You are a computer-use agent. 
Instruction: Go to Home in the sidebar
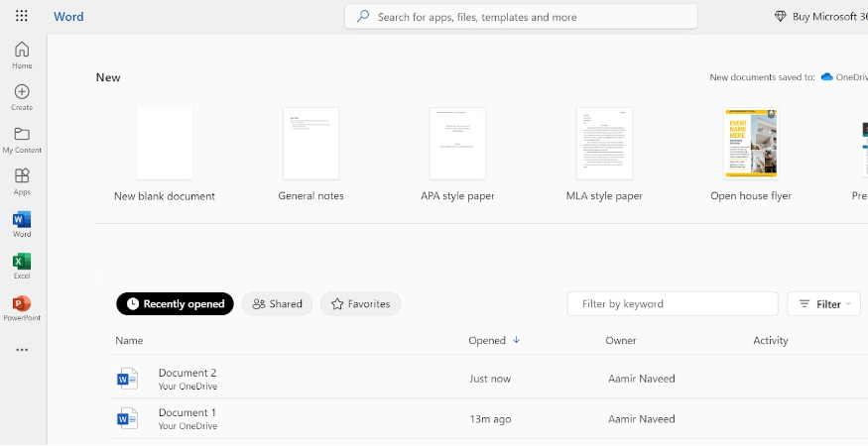click(x=22, y=56)
